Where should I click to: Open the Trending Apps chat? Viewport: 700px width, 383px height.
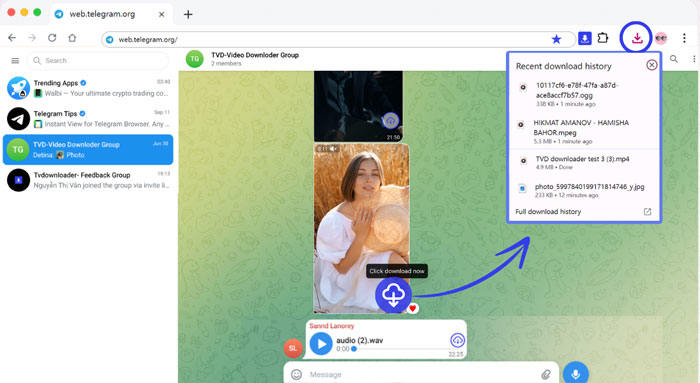pyautogui.click(x=88, y=88)
